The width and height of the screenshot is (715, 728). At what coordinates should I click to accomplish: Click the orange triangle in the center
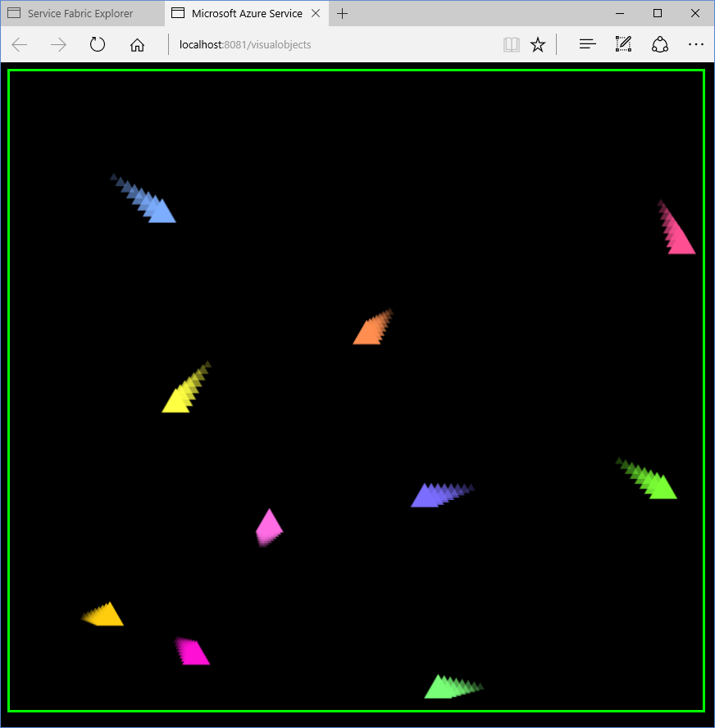[x=368, y=333]
